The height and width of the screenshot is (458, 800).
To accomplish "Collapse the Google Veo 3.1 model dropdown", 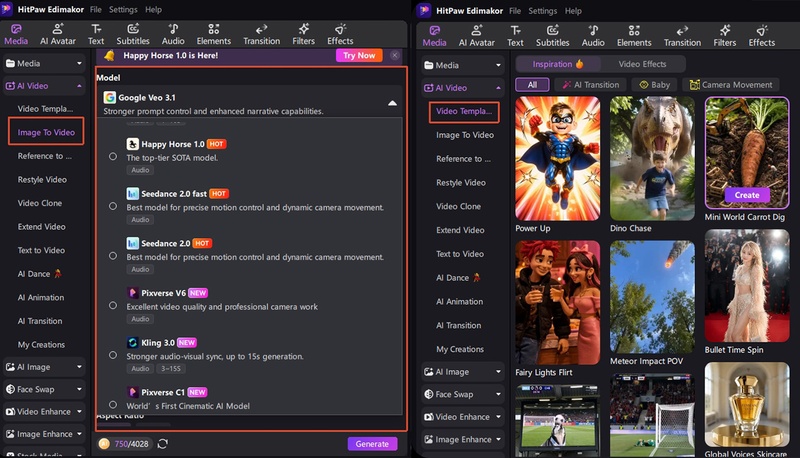I will coord(392,103).
